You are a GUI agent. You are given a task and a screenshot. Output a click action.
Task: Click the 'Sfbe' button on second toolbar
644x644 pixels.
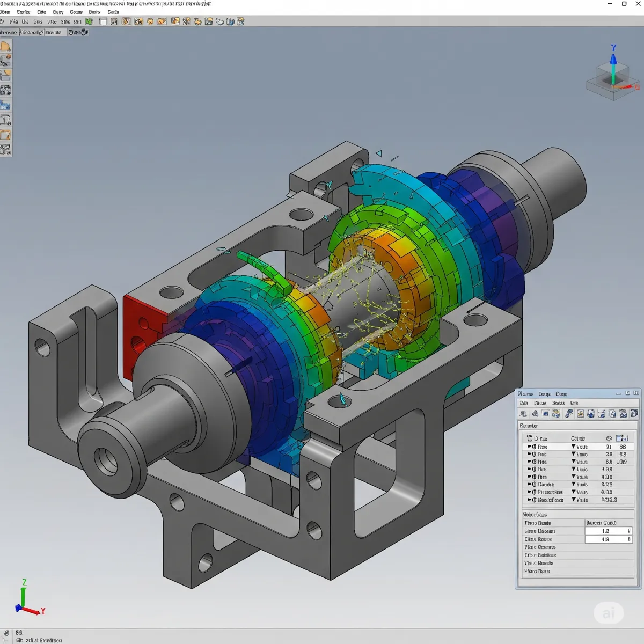point(65,21)
